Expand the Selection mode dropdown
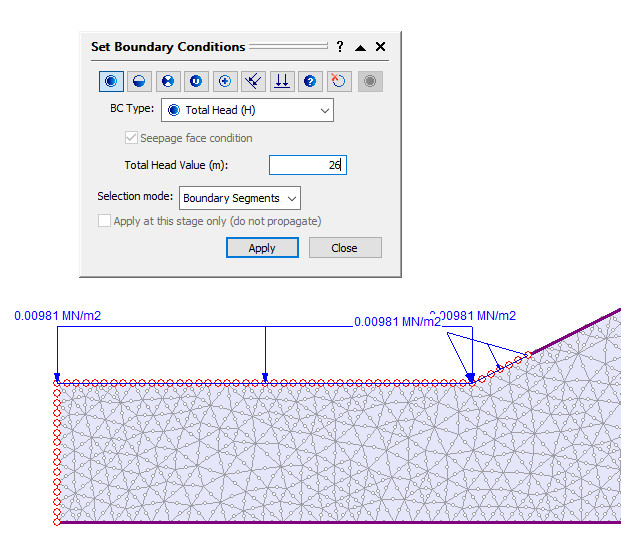This screenshot has height=547, width=621. (x=239, y=198)
